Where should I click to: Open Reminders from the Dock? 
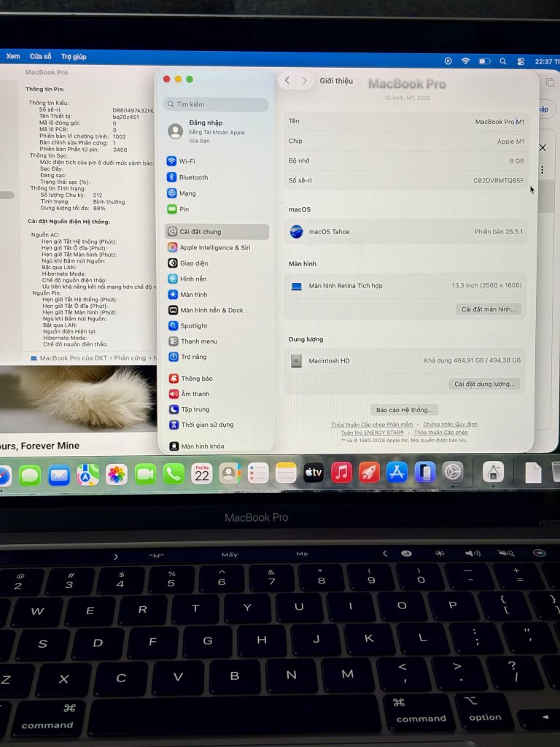[x=258, y=473]
